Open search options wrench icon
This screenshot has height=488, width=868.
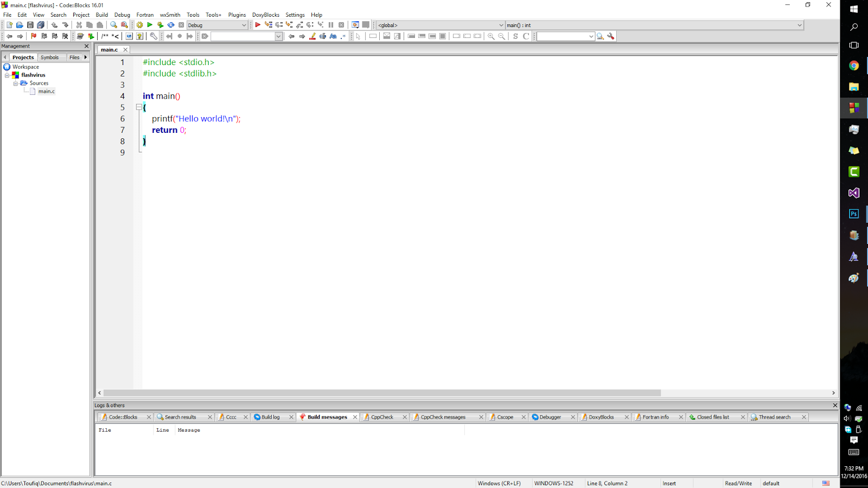coord(611,36)
